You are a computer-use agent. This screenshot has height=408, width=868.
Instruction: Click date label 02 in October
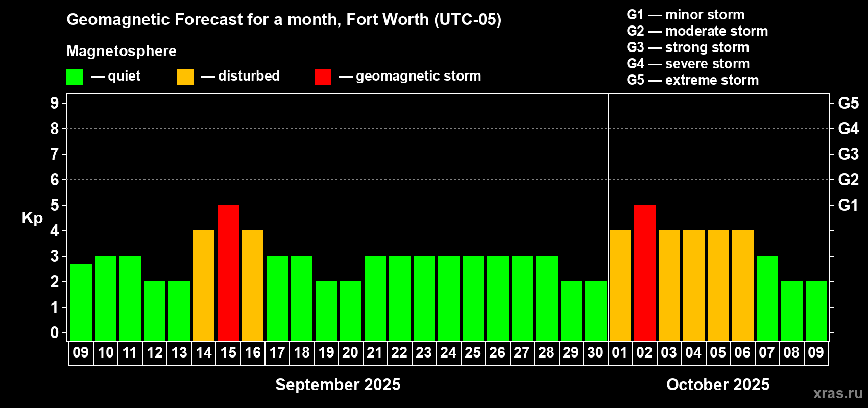click(644, 352)
